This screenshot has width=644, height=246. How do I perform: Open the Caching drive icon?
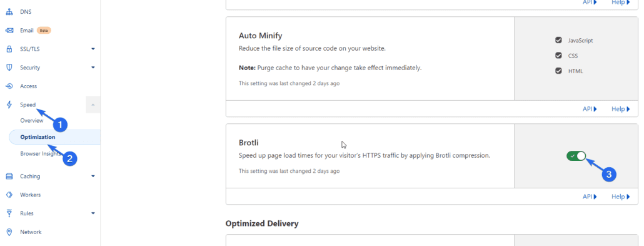point(9,176)
